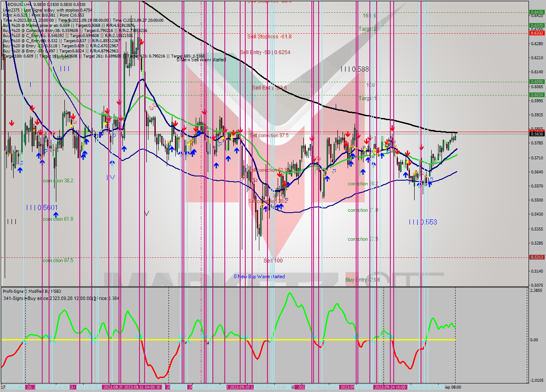Click the 0 New Buy Wave started text
This screenshot has height=392, width=546.
[x=259, y=277]
